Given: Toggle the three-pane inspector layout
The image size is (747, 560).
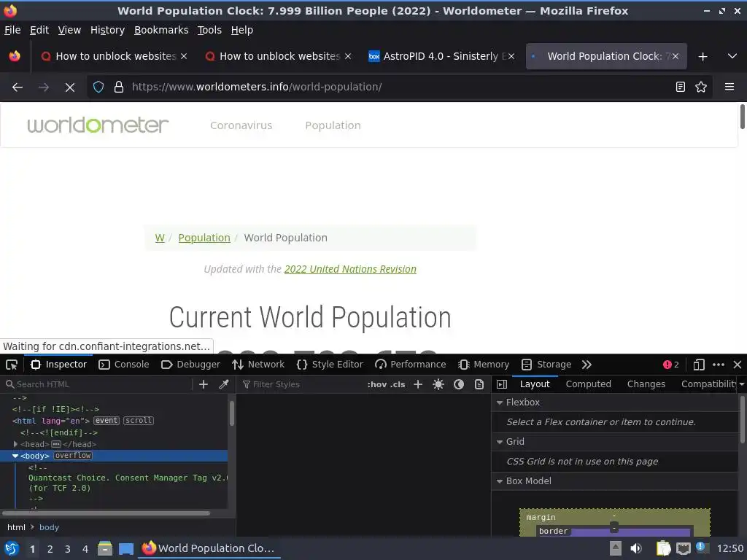Looking at the screenshot, I should [x=502, y=384].
